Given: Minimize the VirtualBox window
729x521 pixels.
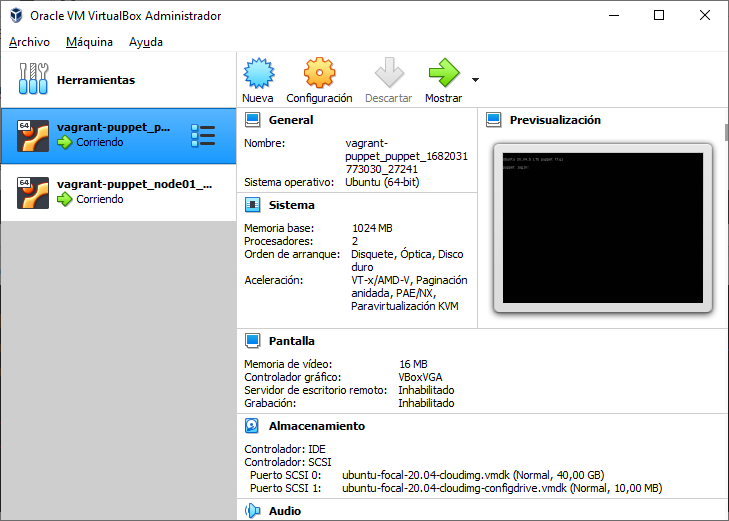Looking at the screenshot, I should 614,15.
